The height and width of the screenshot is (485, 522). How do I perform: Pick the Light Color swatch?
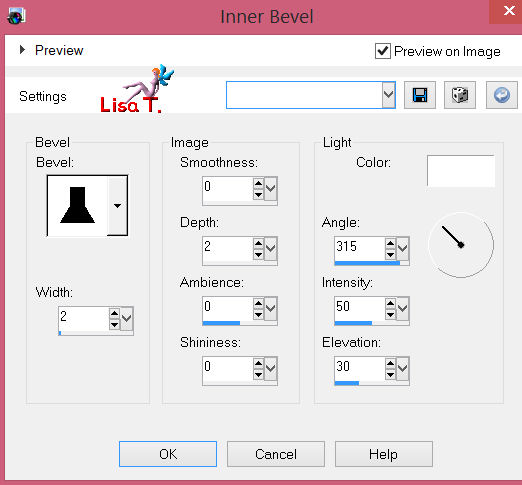461,171
